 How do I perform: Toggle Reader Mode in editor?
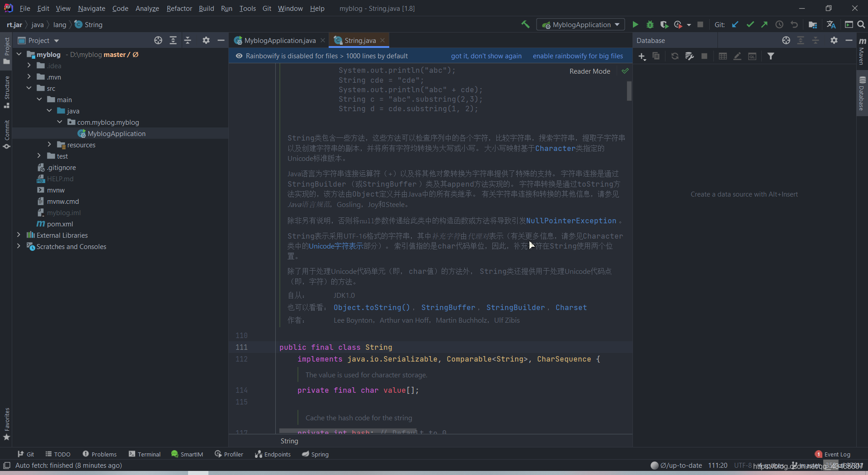(590, 71)
